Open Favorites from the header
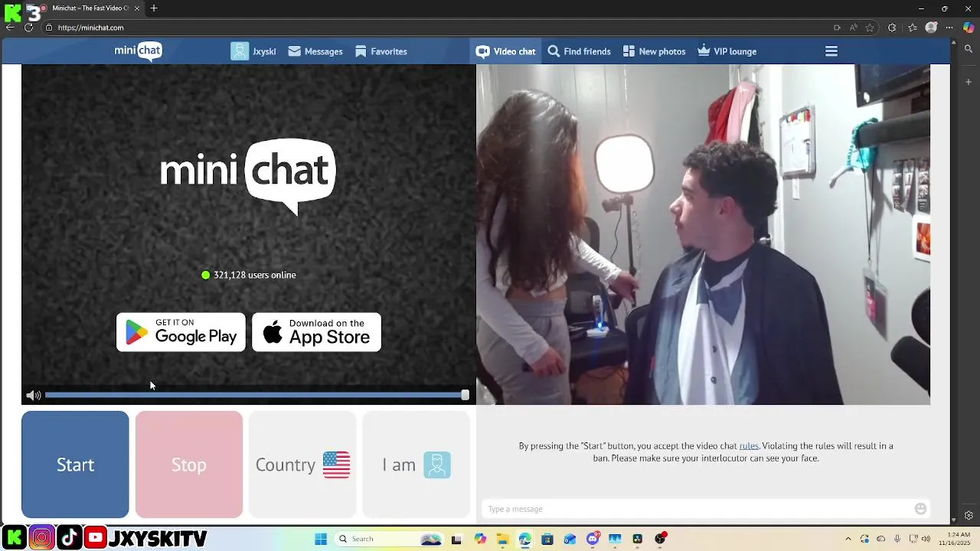 tap(381, 51)
